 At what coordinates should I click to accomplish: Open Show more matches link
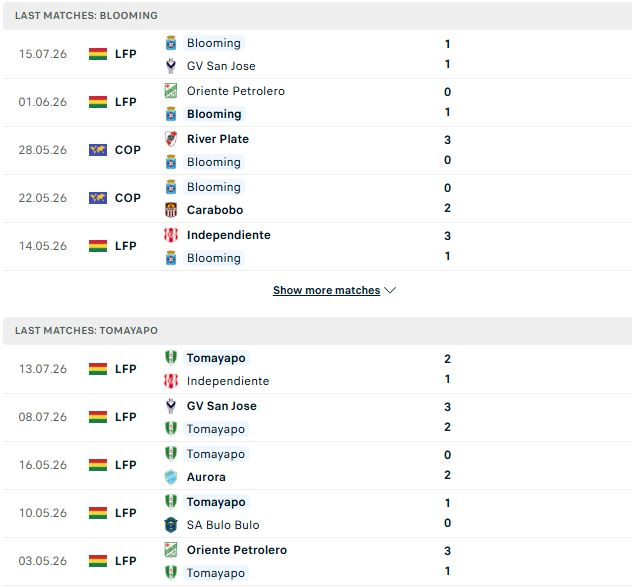click(x=326, y=290)
